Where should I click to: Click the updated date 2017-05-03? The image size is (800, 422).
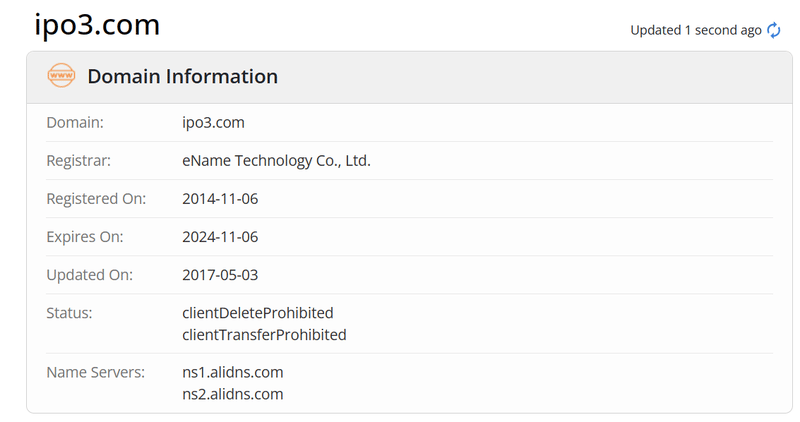click(x=220, y=275)
